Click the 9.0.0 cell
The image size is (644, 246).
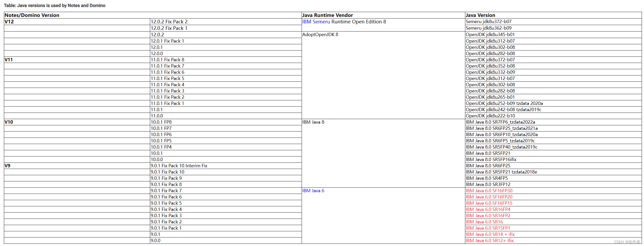(226, 241)
